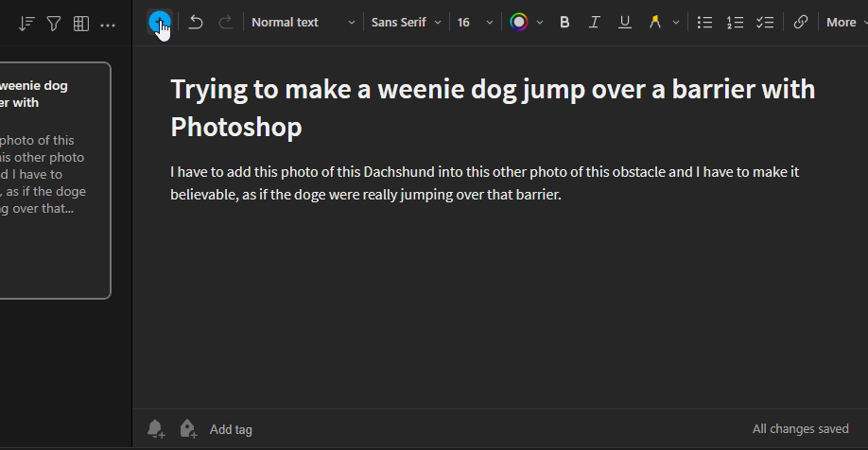
Task: Click the blue insert plus button
Action: point(160,22)
